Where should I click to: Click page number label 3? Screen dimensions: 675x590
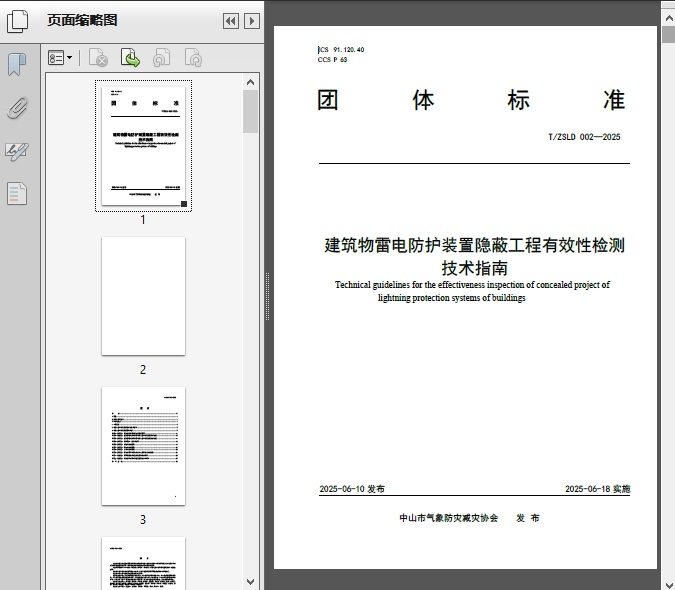pos(143,520)
